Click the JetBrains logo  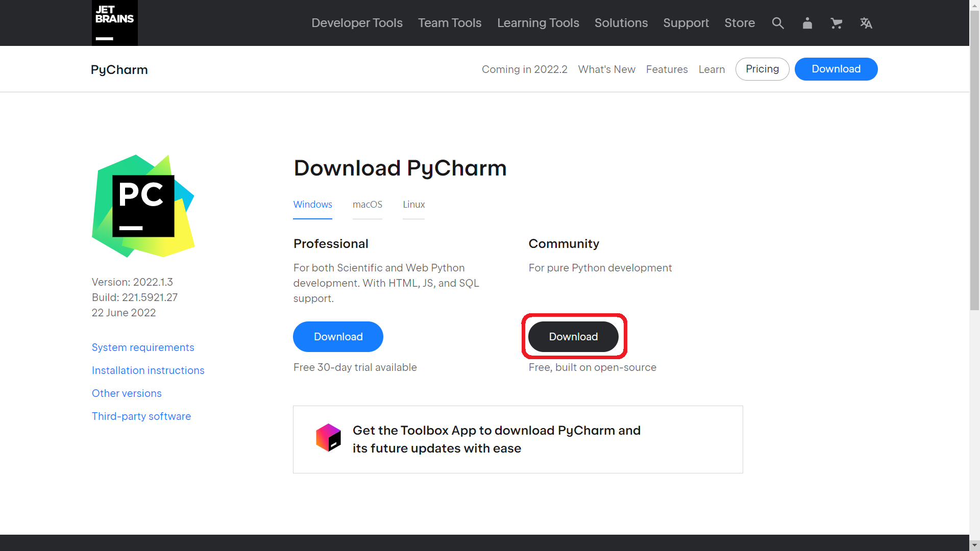coord(114,23)
